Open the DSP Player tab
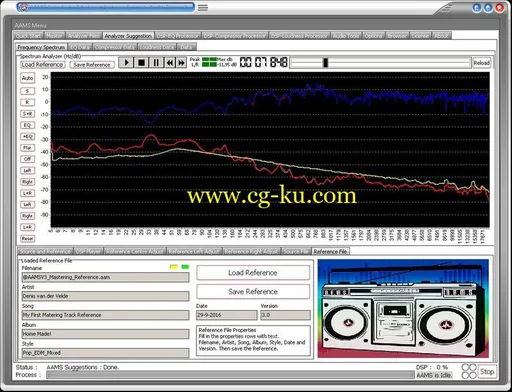The height and width of the screenshot is (392, 512). tap(89, 251)
